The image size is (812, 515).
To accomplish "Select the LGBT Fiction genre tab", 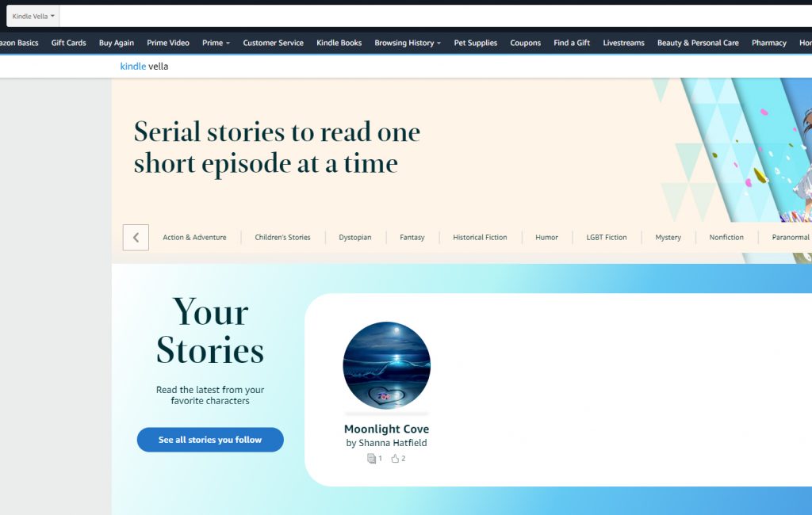I will click(606, 237).
